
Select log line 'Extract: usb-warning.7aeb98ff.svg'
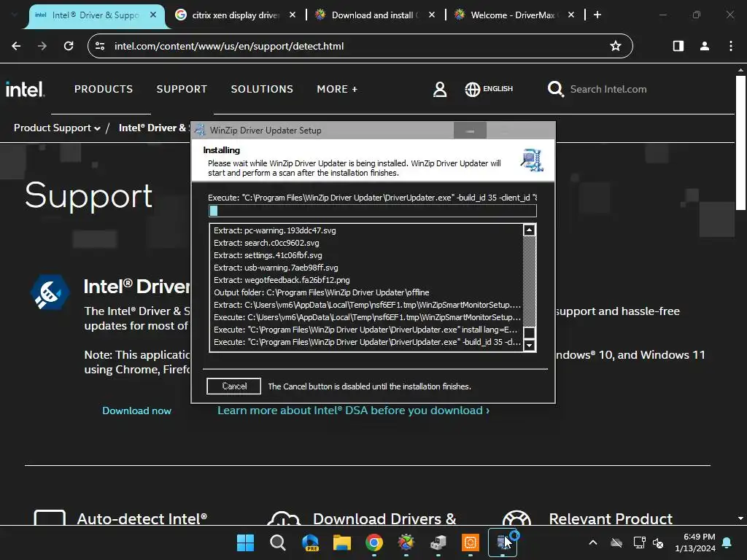pyautogui.click(x=276, y=268)
